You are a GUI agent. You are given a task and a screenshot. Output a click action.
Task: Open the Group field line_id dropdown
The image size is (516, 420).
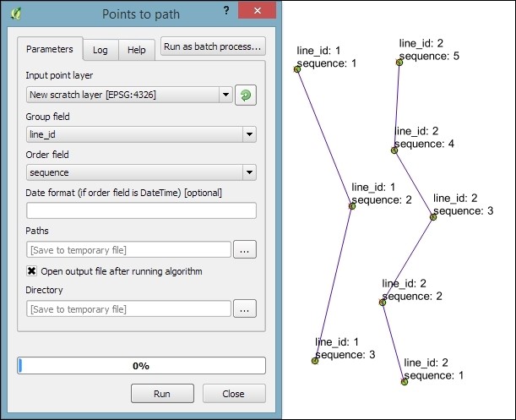(x=249, y=134)
